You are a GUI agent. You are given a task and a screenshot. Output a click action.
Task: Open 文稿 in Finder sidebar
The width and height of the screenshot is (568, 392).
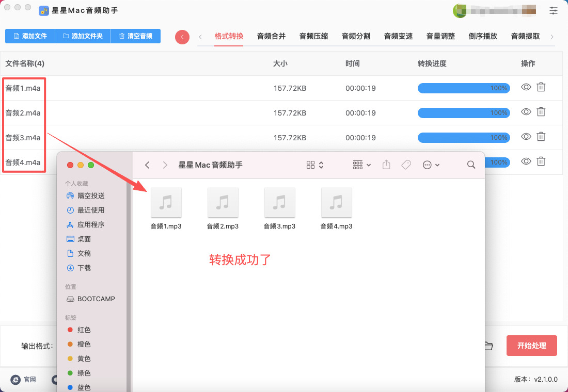pos(79,254)
